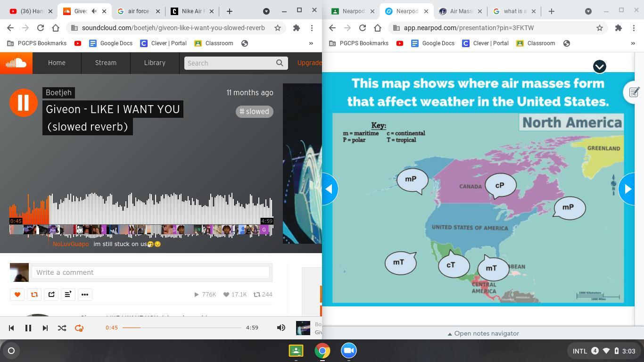Add track to Next Up queue icon

click(68, 295)
